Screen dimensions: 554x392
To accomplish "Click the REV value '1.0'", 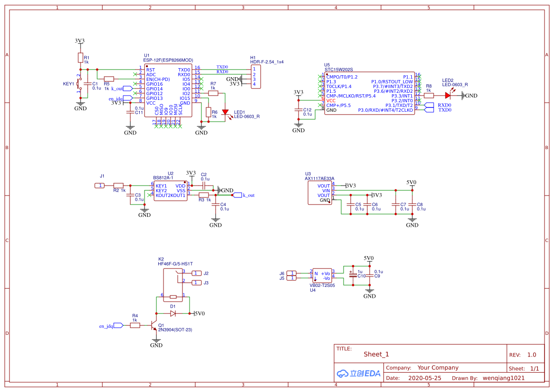I will pos(532,355).
